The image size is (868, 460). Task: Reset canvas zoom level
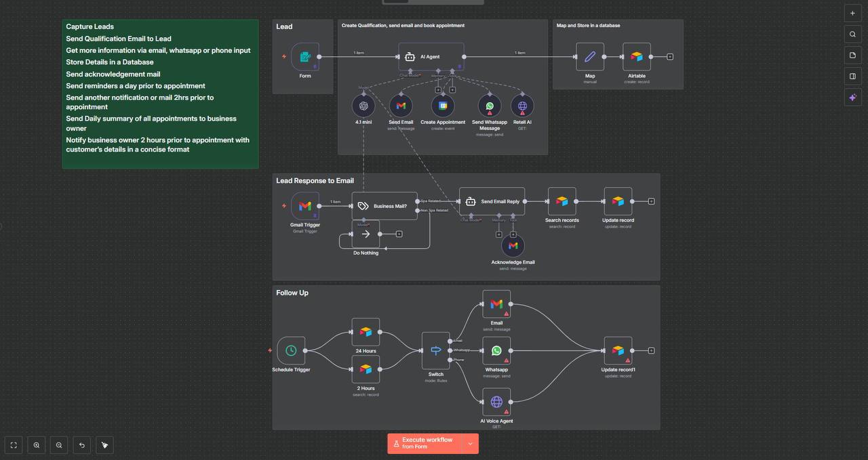tap(82, 445)
